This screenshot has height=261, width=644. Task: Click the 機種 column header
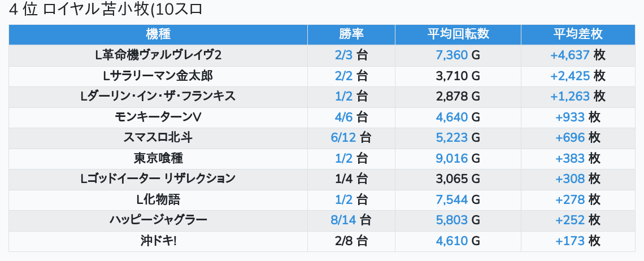(x=158, y=34)
